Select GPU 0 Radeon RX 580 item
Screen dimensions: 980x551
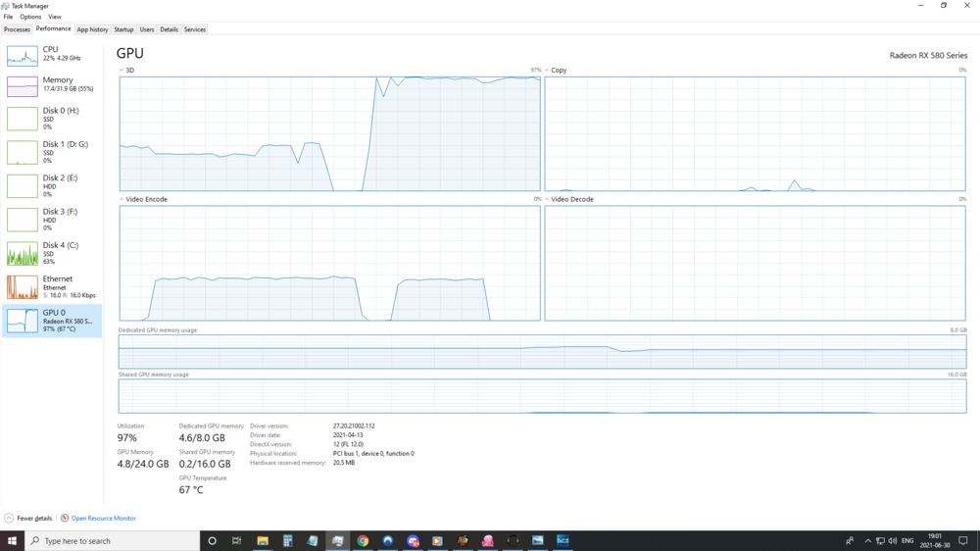(52, 321)
